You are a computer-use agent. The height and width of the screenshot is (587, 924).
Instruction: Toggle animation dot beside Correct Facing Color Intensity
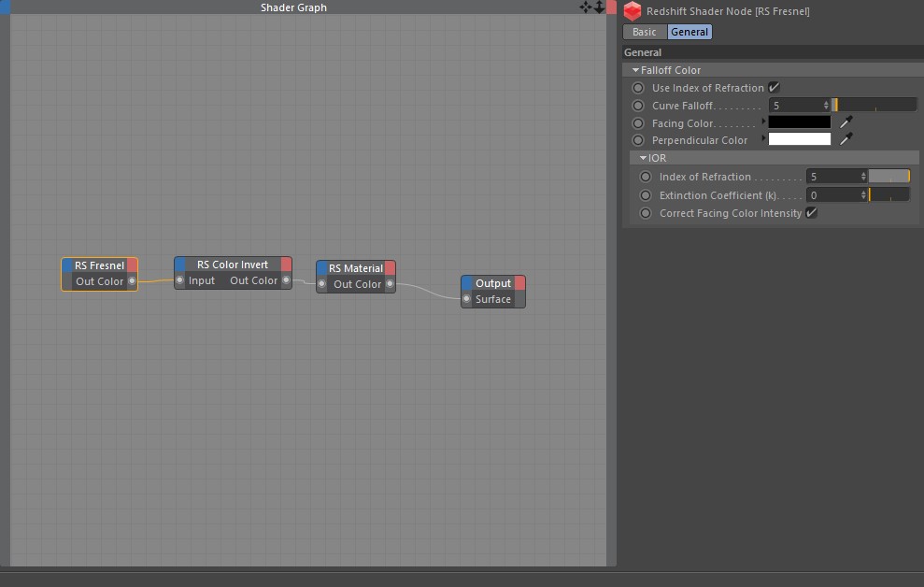click(x=646, y=213)
